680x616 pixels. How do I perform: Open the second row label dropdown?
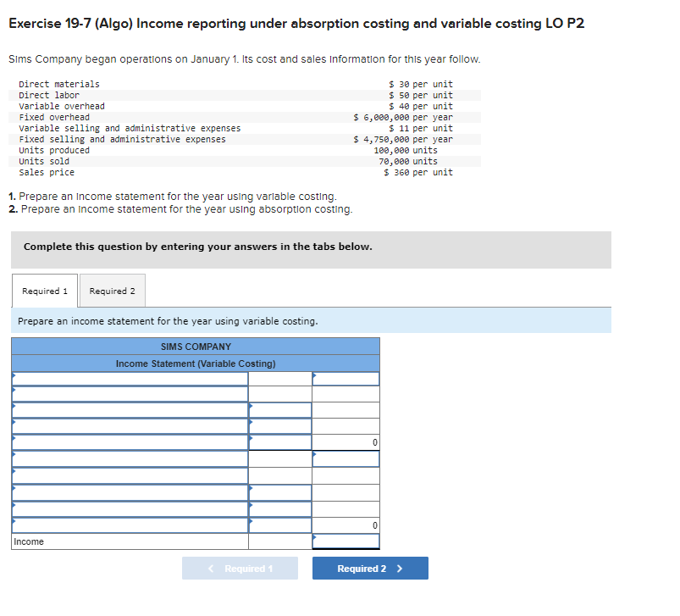point(127,393)
